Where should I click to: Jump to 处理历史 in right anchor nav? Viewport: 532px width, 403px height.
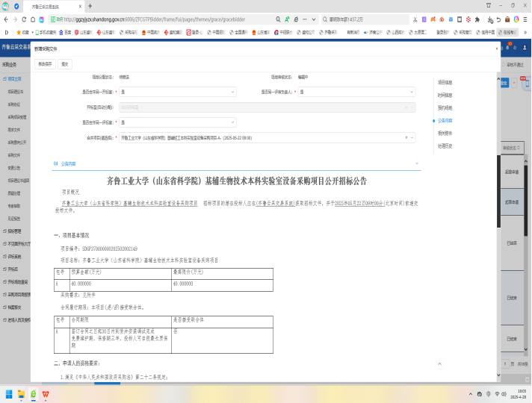[445, 146]
